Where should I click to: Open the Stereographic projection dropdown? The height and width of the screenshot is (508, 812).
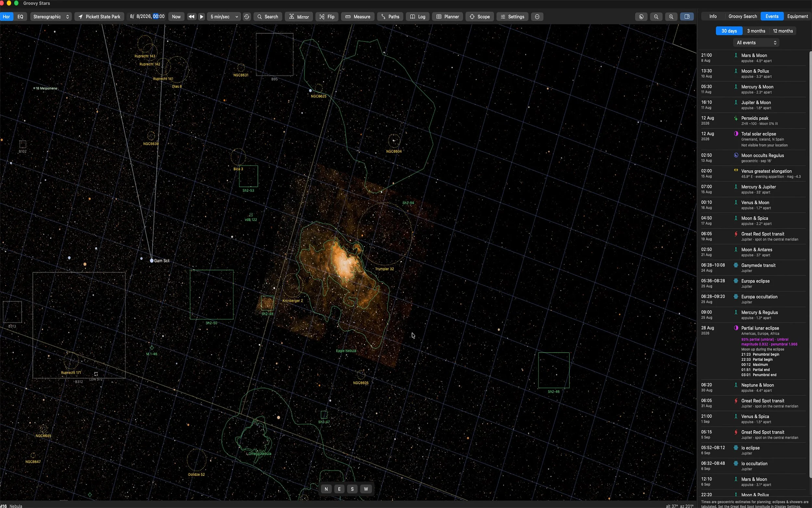51,17
